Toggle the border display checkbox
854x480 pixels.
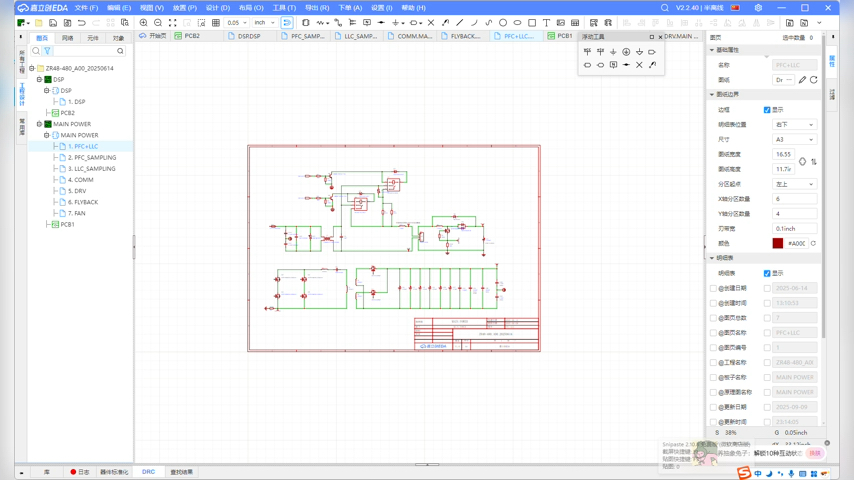click(x=767, y=110)
